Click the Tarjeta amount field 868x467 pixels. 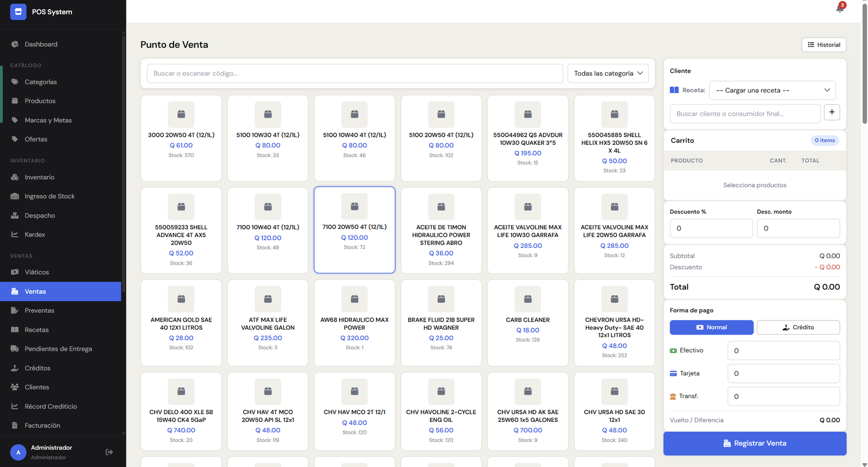[783, 374]
